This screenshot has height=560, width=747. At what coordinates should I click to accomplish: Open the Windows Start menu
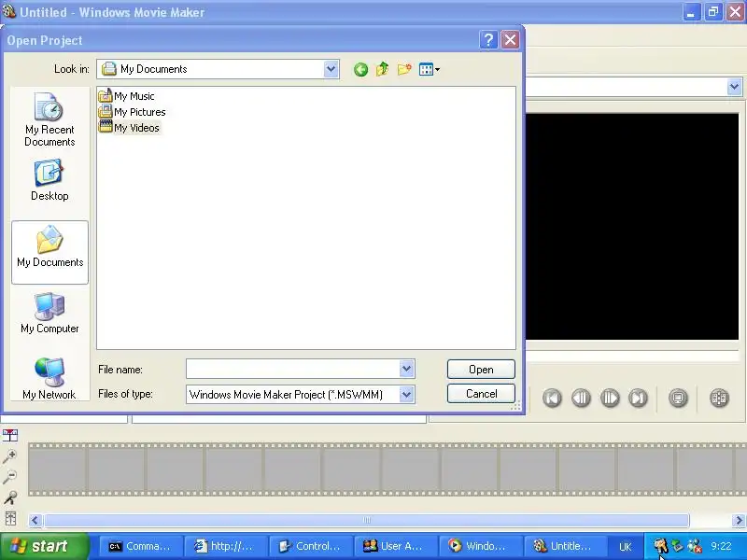44,546
